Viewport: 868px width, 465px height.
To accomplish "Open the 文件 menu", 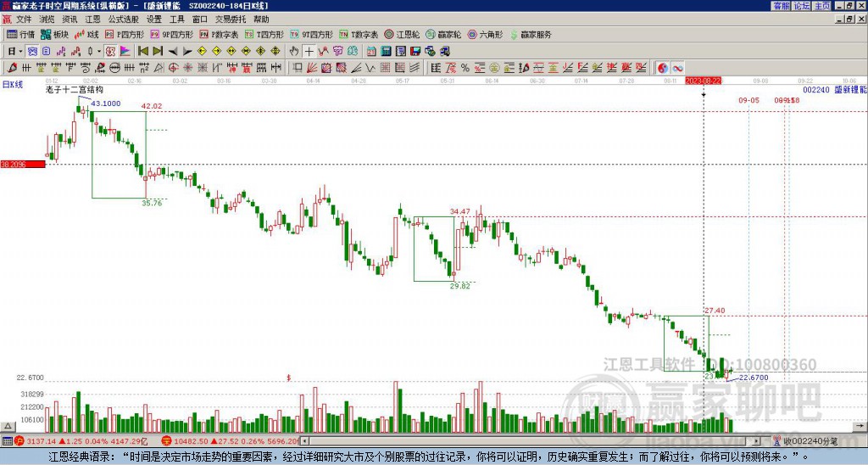I will [x=24, y=20].
